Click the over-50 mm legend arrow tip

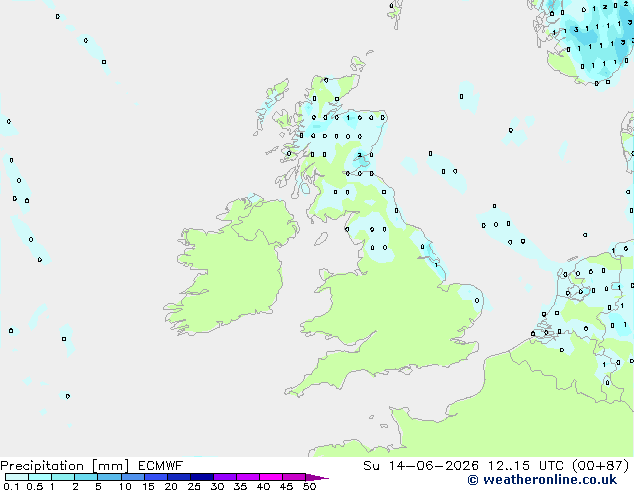[317, 477]
